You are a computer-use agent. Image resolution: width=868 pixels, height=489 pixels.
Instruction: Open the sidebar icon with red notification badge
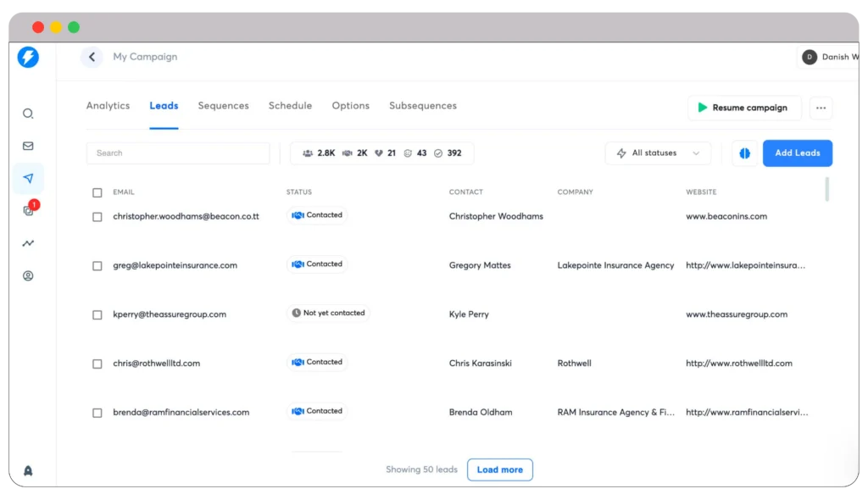tap(28, 211)
